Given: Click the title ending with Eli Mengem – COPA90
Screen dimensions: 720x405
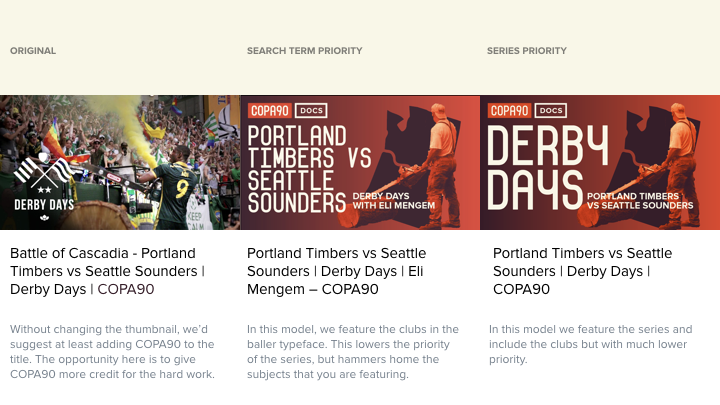Looking at the screenshot, I should (337, 271).
